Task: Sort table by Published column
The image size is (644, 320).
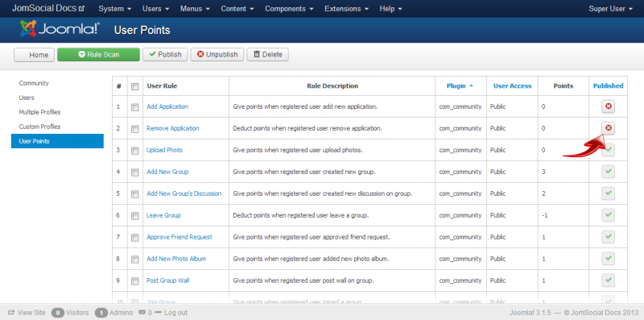Action: [608, 86]
